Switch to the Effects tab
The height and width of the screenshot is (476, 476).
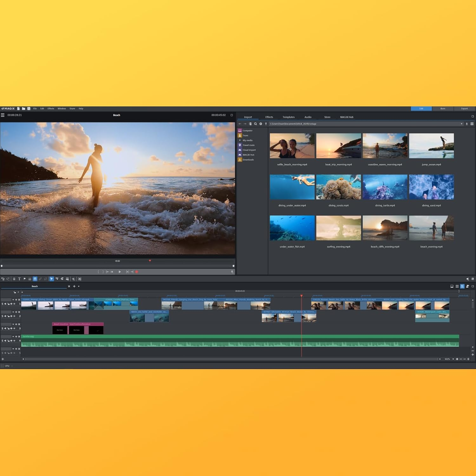pos(269,117)
